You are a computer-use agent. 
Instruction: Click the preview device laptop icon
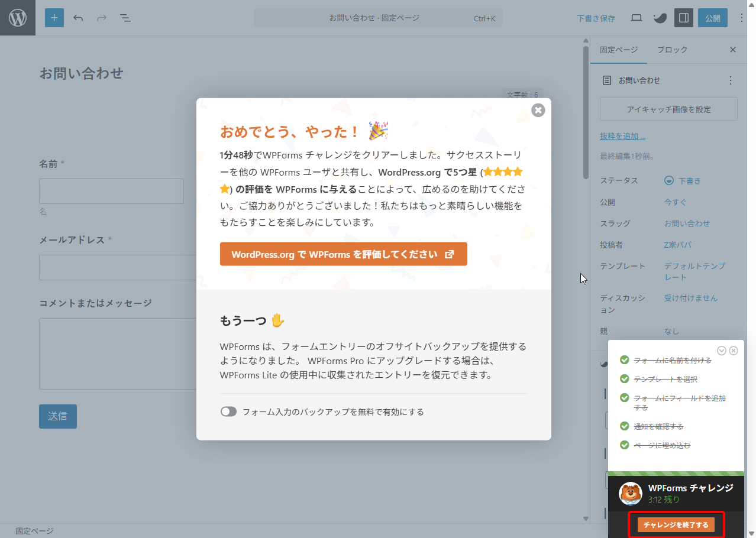coord(637,18)
